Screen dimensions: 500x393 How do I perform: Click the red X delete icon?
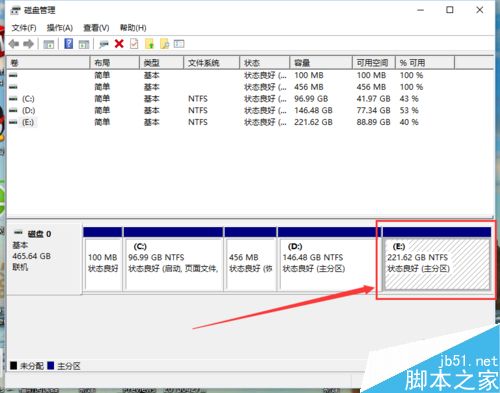click(119, 44)
